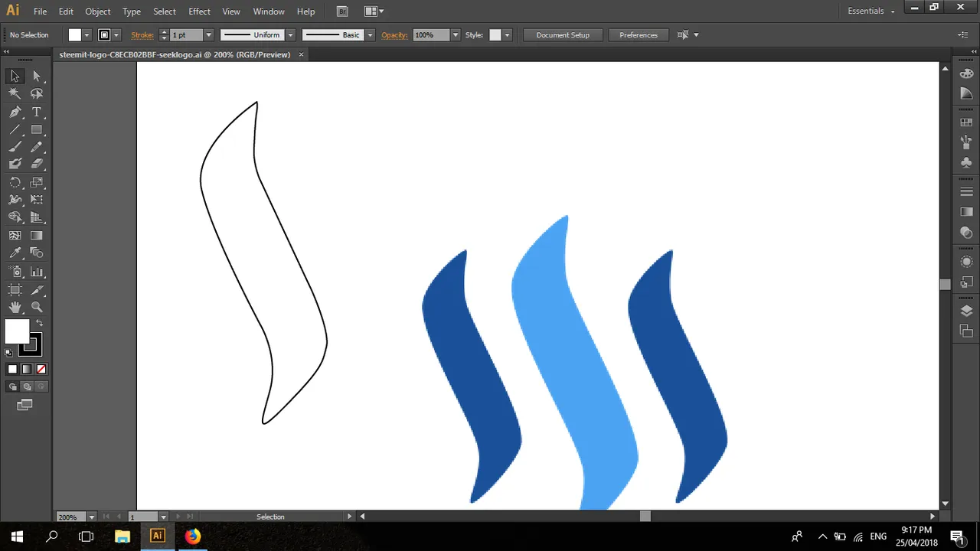Choose the Eraser tool
Viewport: 980px width, 551px height.
coord(37,164)
